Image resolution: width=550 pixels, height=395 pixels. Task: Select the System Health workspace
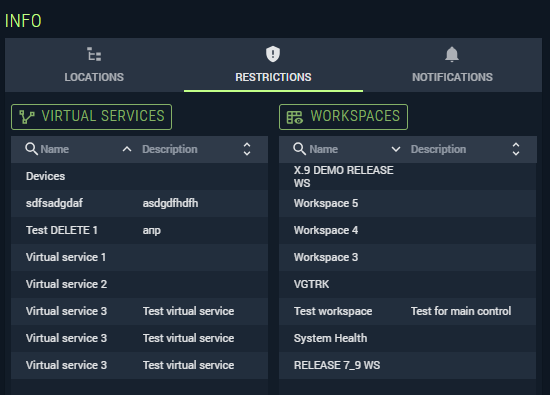pos(408,338)
